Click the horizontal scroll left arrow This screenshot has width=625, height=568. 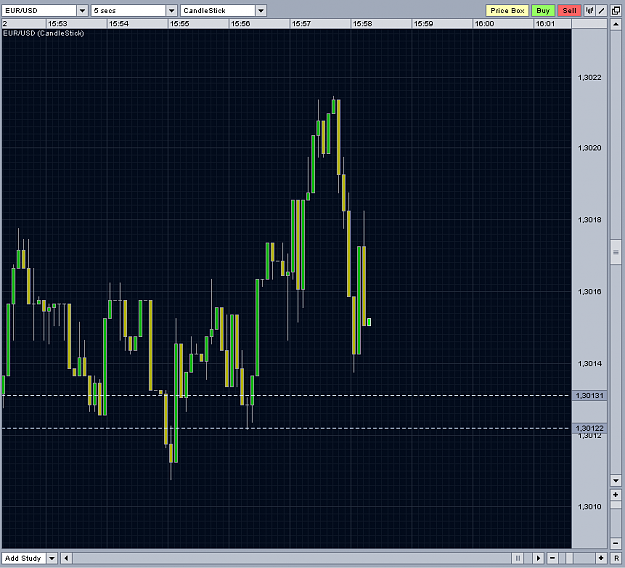coord(67,558)
